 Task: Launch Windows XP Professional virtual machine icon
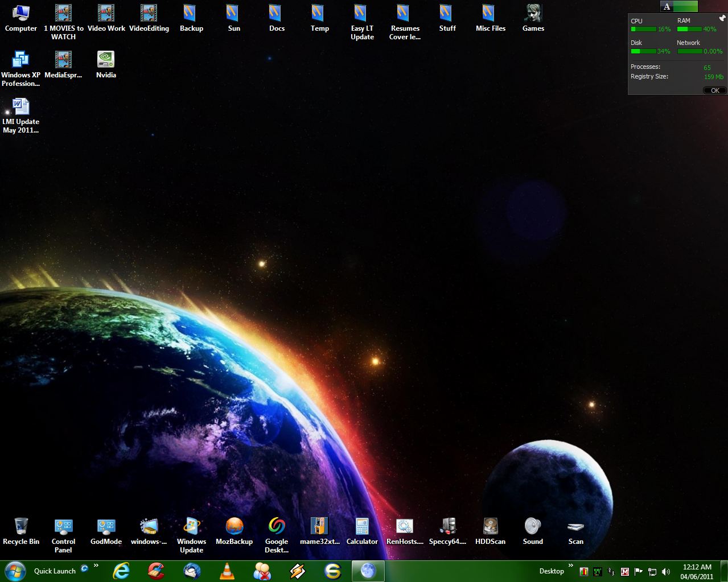[x=21, y=69]
